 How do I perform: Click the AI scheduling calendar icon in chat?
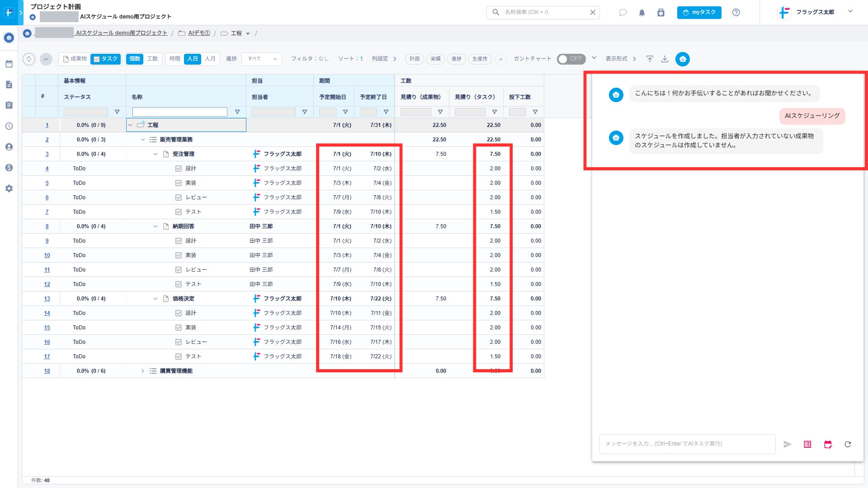point(828,444)
